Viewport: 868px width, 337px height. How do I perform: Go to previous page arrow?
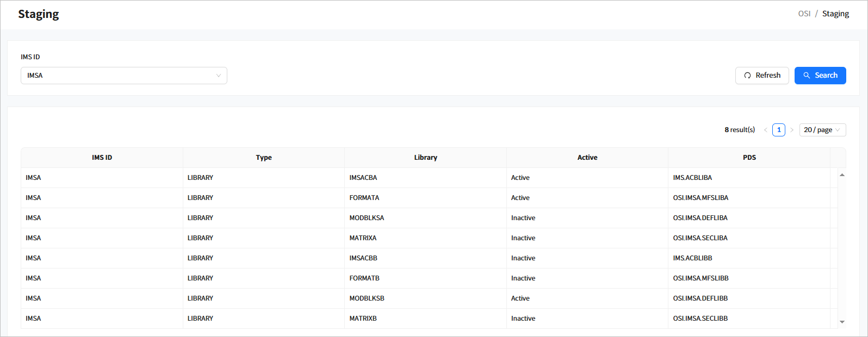pyautogui.click(x=765, y=130)
